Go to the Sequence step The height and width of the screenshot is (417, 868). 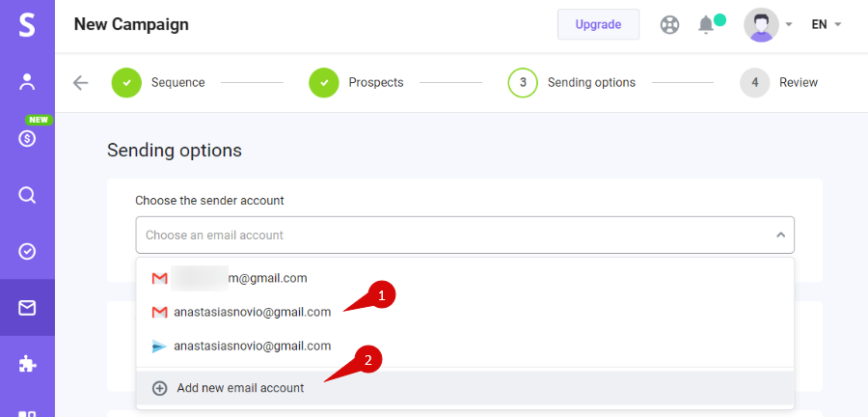tap(158, 82)
